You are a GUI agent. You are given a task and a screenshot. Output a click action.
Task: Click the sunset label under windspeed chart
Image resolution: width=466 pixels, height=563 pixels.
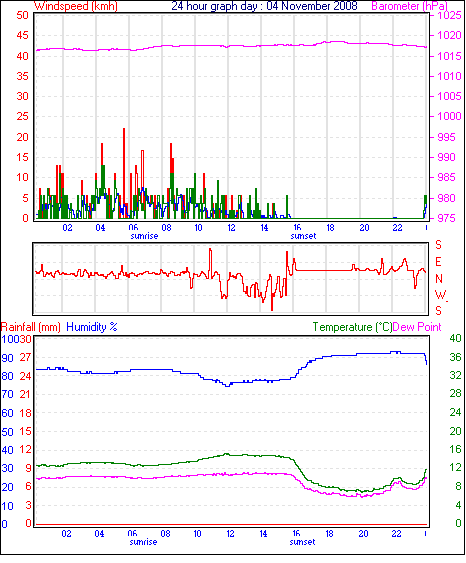click(303, 236)
